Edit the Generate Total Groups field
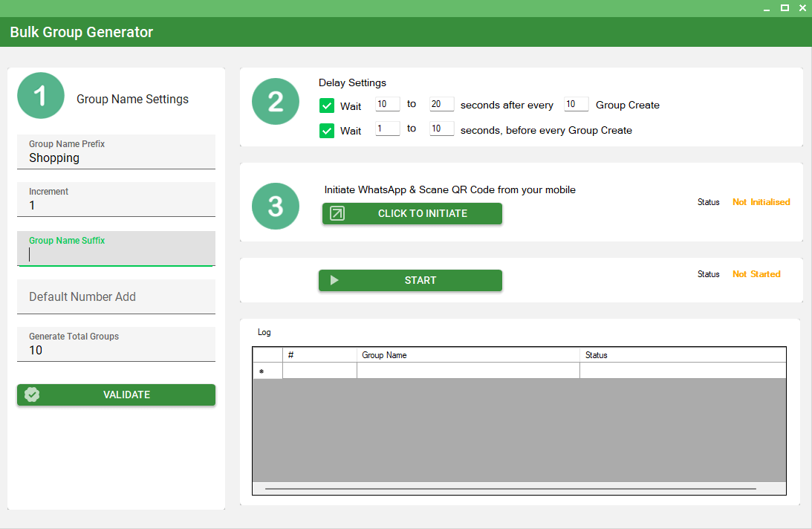The image size is (812, 529). tap(116, 350)
